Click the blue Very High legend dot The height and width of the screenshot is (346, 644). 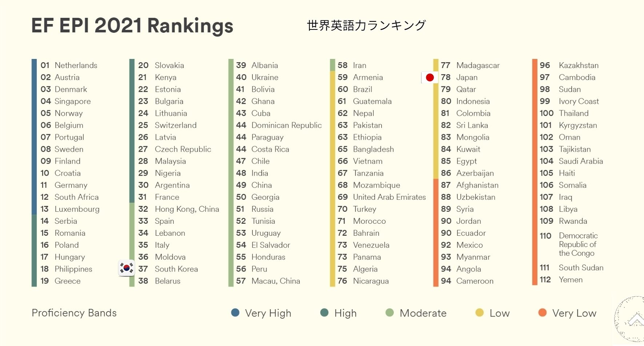[x=235, y=313]
